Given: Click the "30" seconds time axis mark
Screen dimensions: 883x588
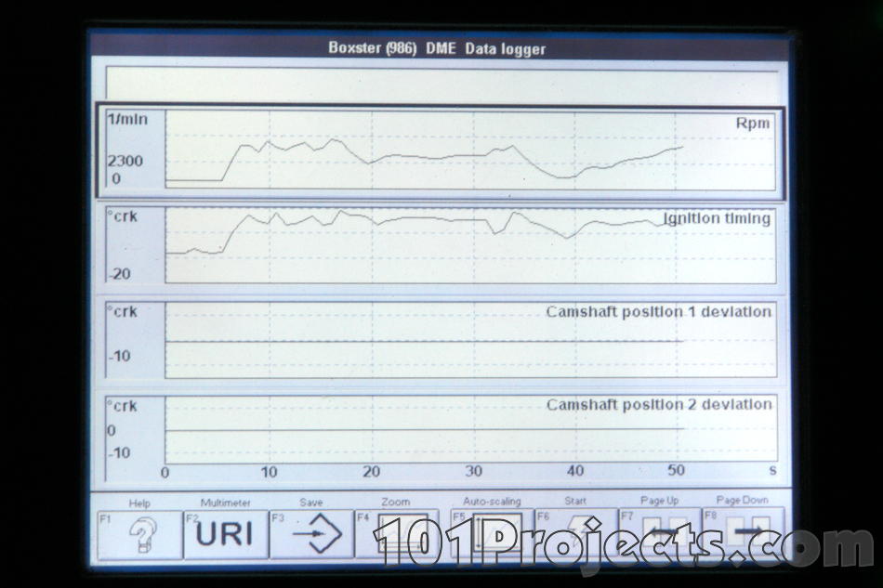Looking at the screenshot, I should pyautogui.click(x=474, y=471).
